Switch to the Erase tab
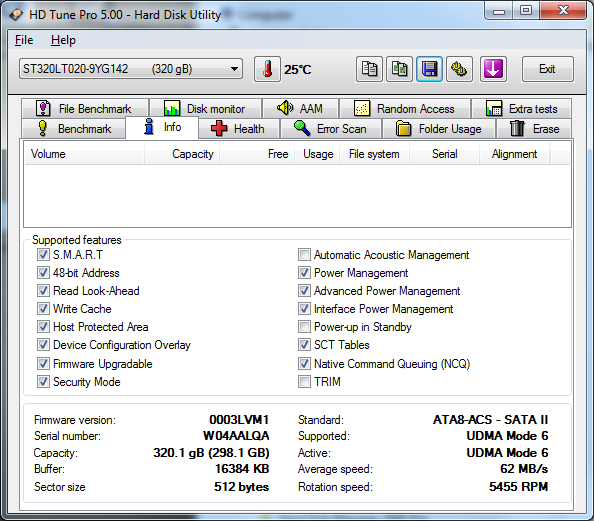The height and width of the screenshot is (521, 594). [534, 128]
